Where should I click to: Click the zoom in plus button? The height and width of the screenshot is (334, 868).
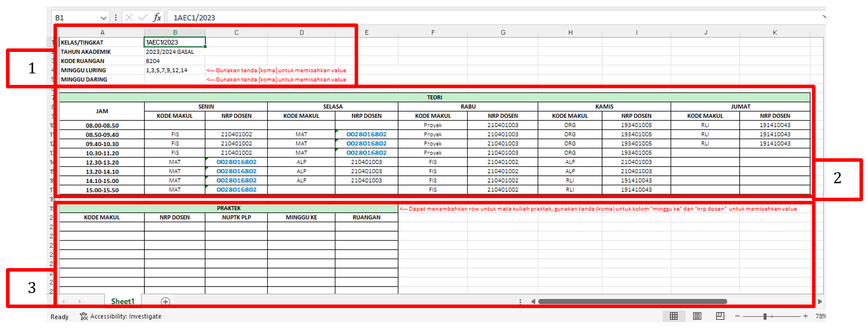tap(806, 316)
